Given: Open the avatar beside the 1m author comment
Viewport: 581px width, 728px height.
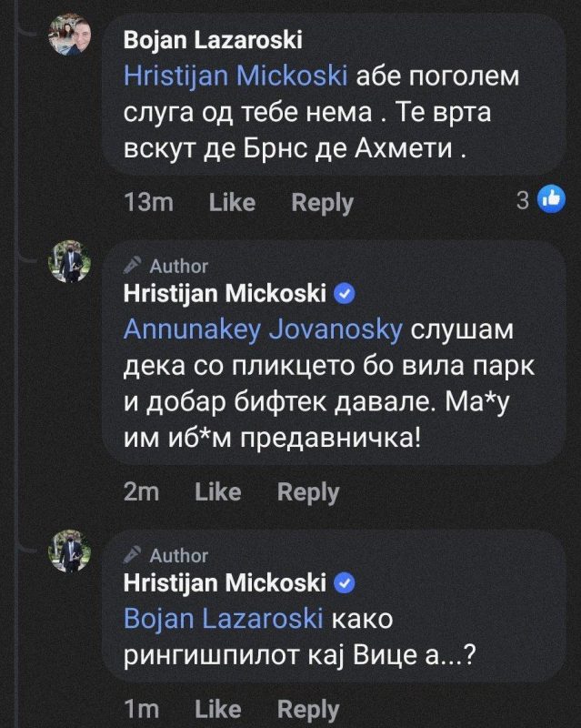Looking at the screenshot, I should pyautogui.click(x=70, y=551).
